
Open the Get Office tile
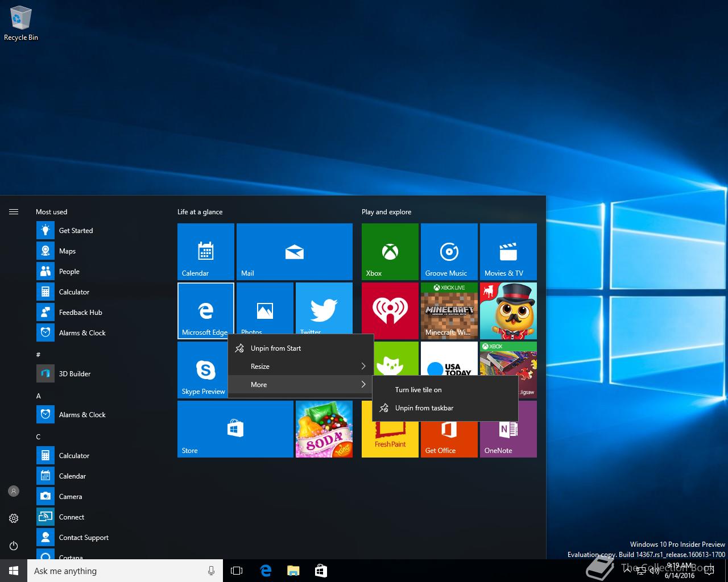tap(449, 439)
